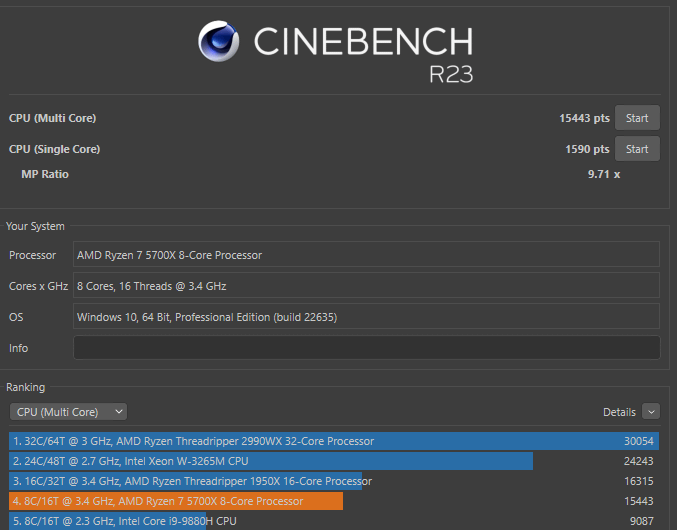This screenshot has height=530, width=677.
Task: Click the Cinebench sphere logo icon
Action: 218,41
